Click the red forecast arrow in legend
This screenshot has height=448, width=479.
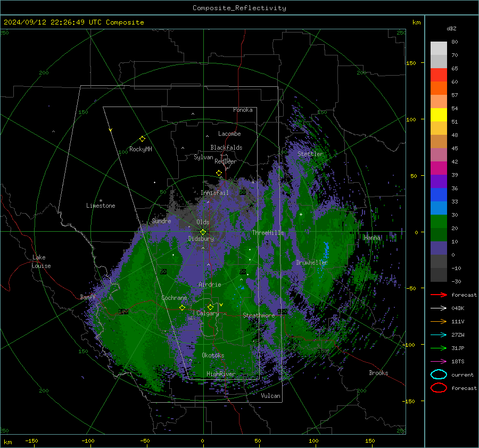439,295
